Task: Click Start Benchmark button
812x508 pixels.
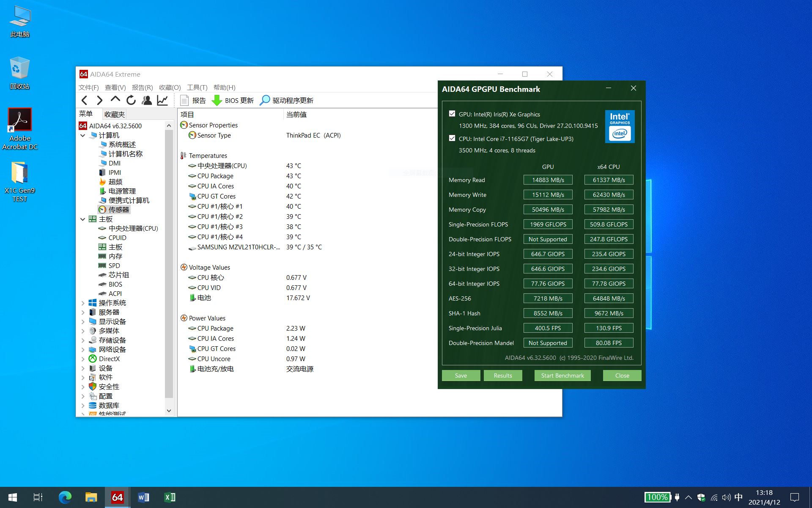Action: (x=562, y=375)
